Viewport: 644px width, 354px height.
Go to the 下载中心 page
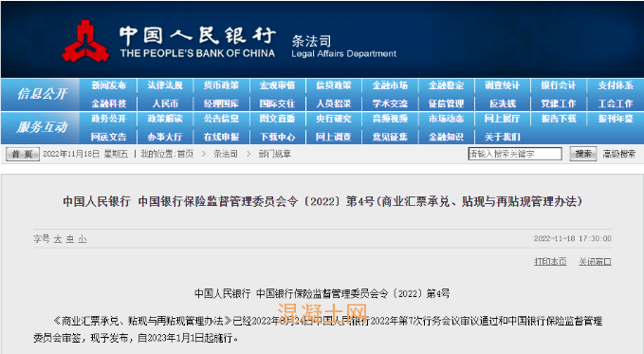coord(277,137)
